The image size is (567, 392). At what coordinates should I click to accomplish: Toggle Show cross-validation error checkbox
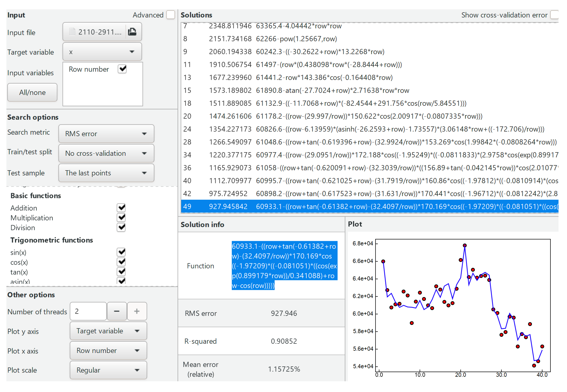[x=555, y=15]
